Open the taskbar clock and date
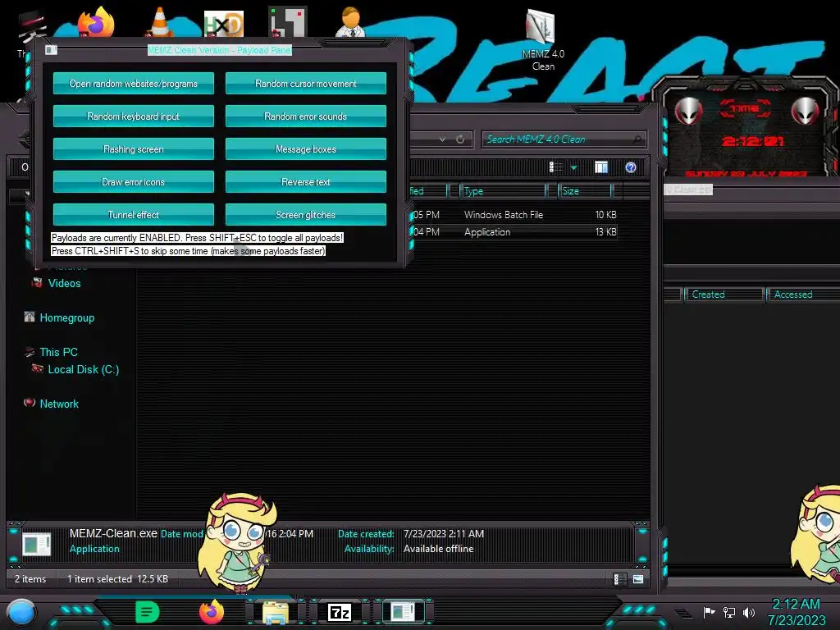 click(x=797, y=612)
